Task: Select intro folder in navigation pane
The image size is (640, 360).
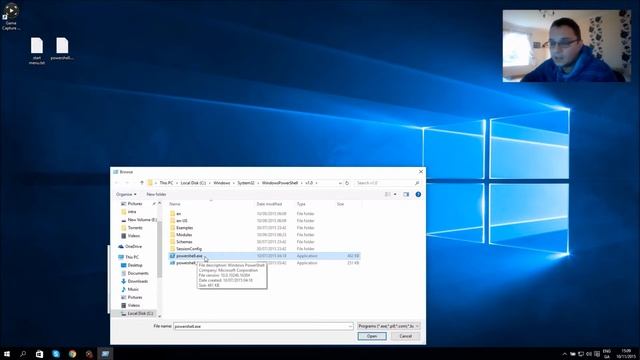Action: 132,211
